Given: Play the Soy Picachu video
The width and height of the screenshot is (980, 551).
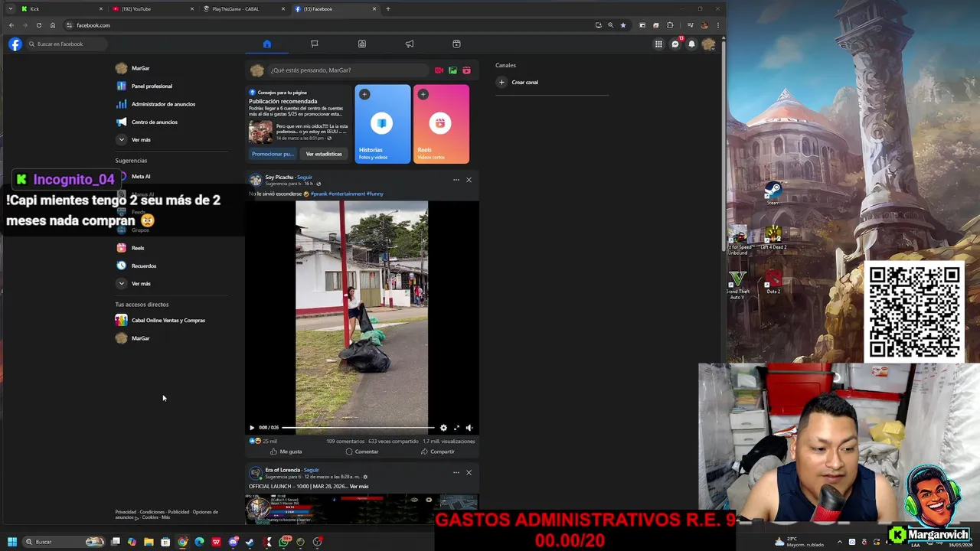Looking at the screenshot, I should pyautogui.click(x=252, y=428).
